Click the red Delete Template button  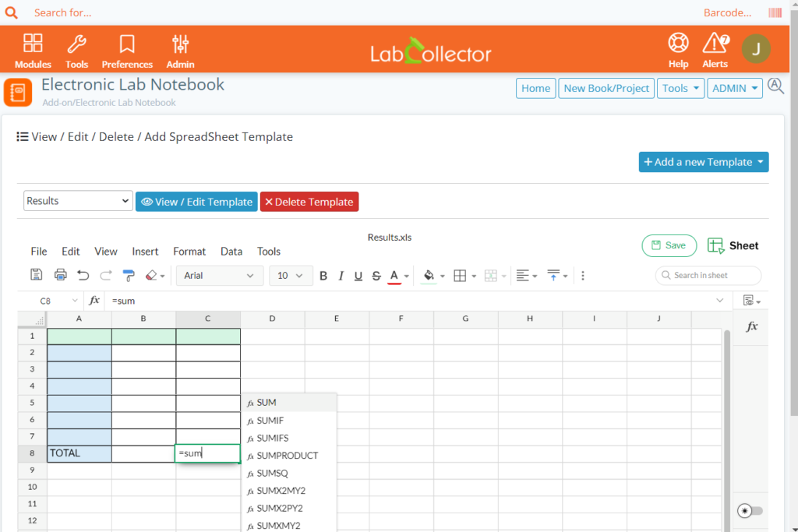point(309,202)
